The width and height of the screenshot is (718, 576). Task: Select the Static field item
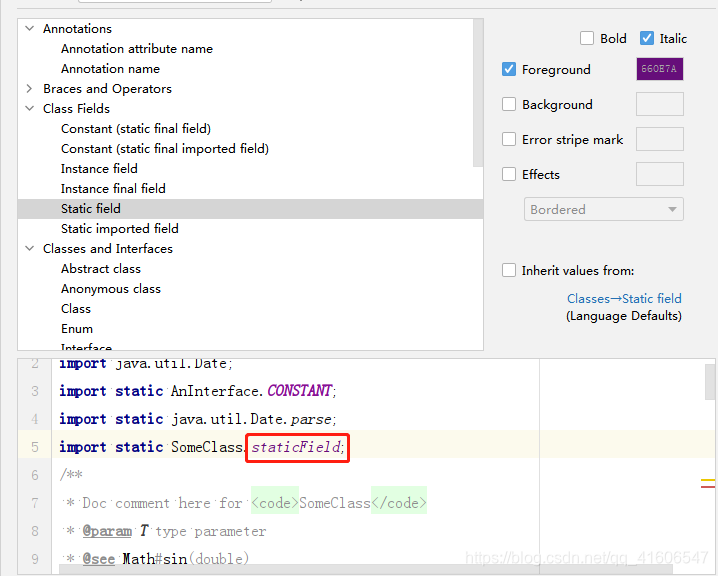pos(250,208)
